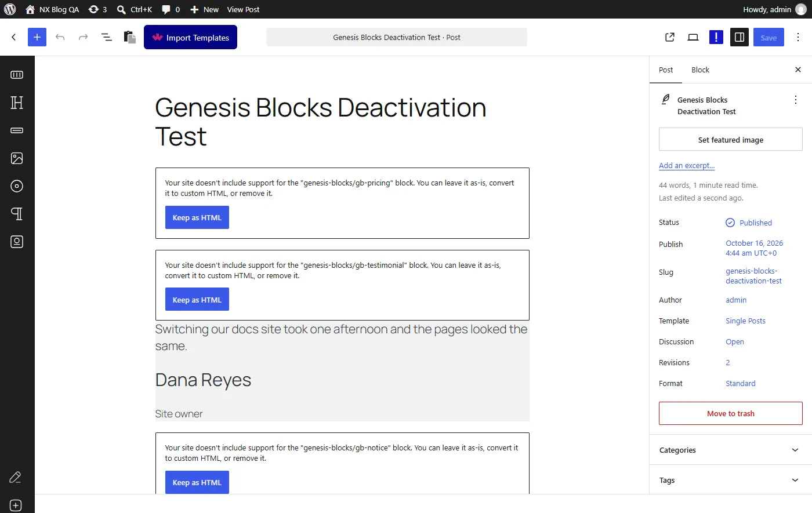Click the Dana Reyes name heading
The width and height of the screenshot is (812, 513).
[203, 380]
